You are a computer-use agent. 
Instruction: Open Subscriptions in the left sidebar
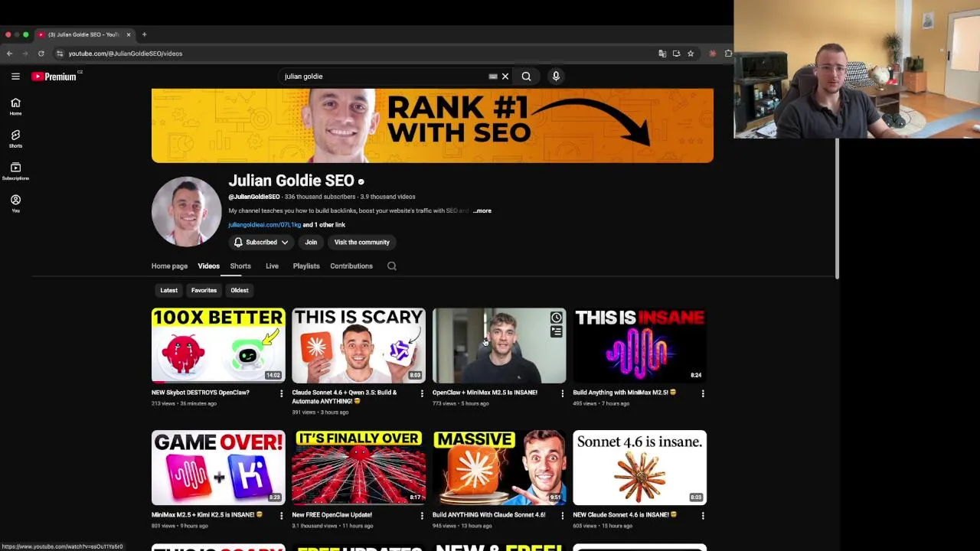15,171
